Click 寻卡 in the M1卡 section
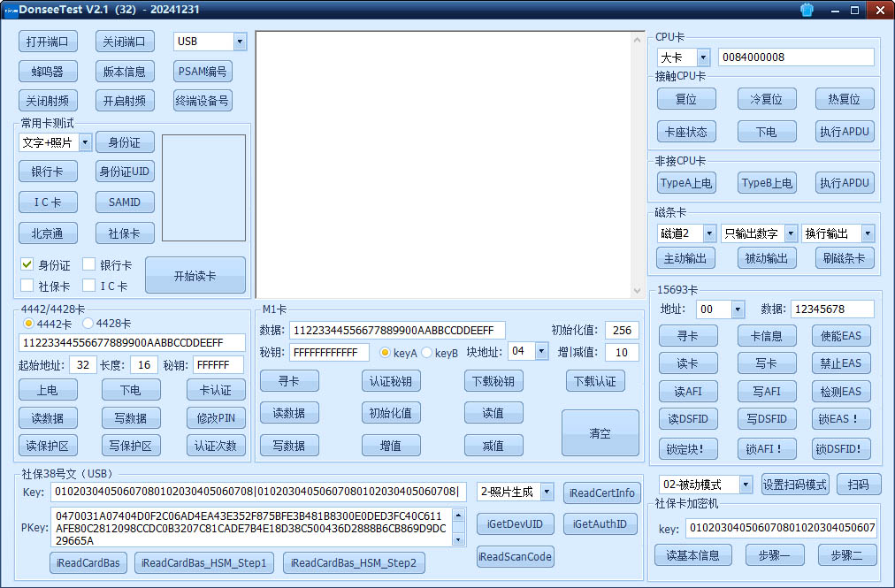This screenshot has height=588, width=895. (x=290, y=381)
